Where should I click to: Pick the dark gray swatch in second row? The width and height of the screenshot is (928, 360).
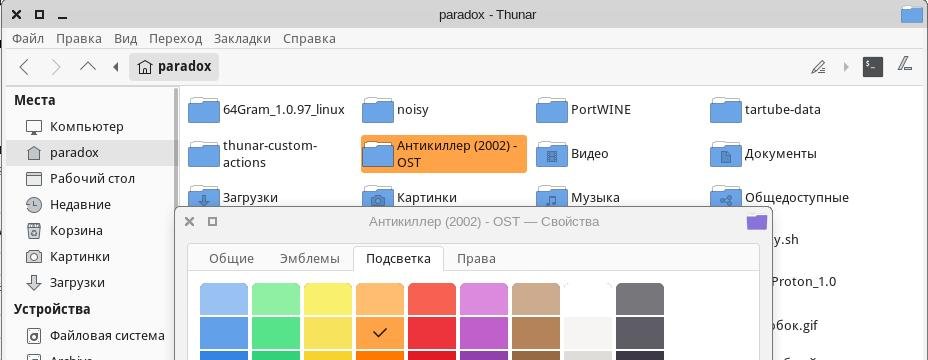[x=640, y=333]
